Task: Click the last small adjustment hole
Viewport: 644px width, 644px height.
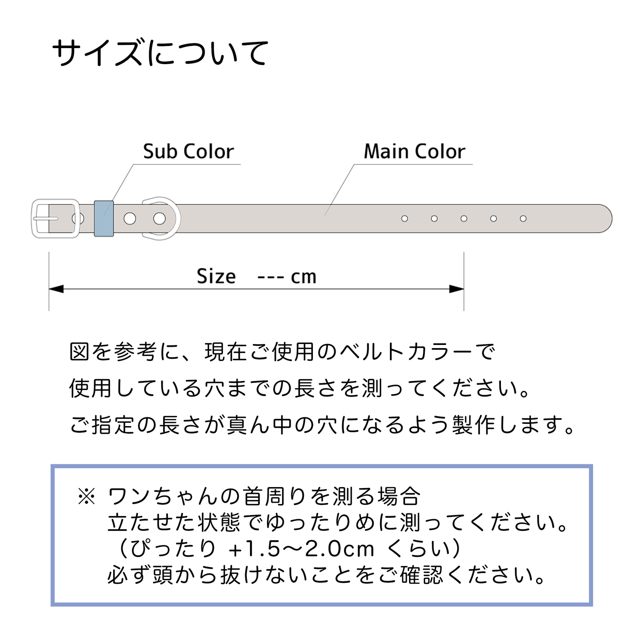Action: [523, 218]
